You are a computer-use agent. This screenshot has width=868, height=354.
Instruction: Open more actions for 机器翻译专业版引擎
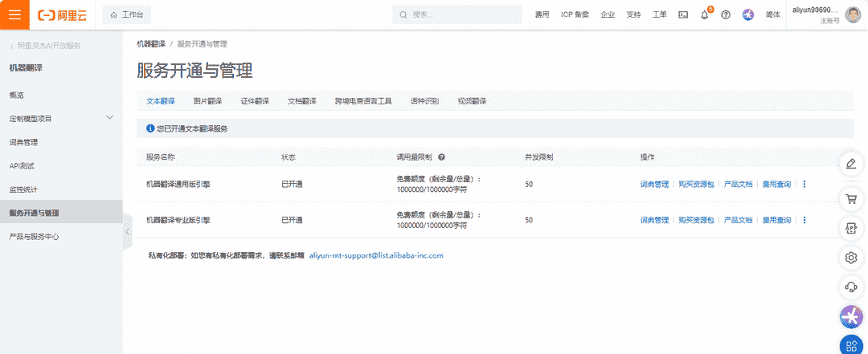(805, 220)
